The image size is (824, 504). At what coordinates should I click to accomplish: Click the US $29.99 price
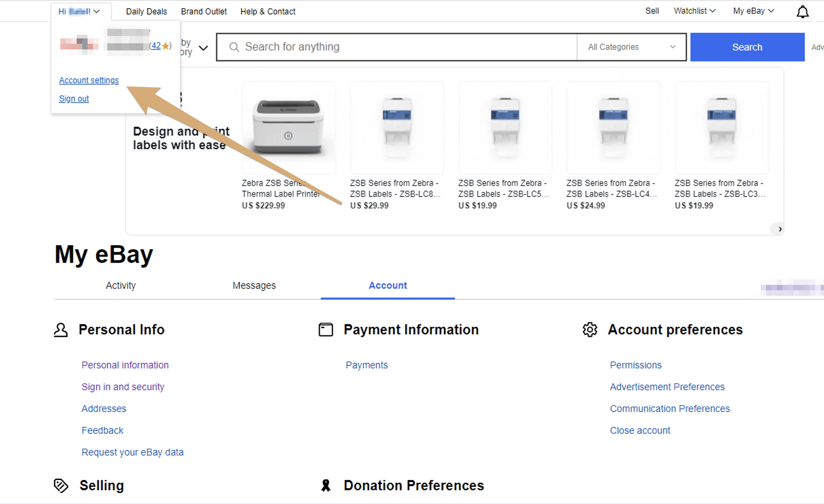pyautogui.click(x=369, y=206)
